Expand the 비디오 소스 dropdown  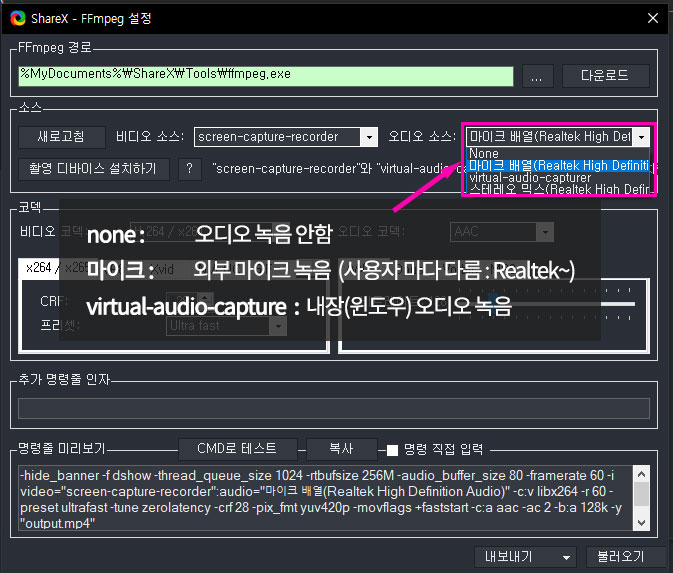[x=369, y=137]
